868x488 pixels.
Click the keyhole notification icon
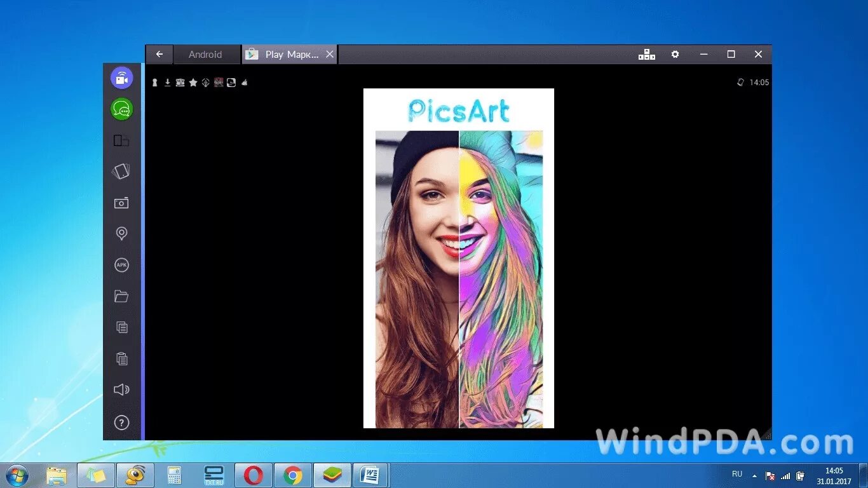[x=154, y=83]
